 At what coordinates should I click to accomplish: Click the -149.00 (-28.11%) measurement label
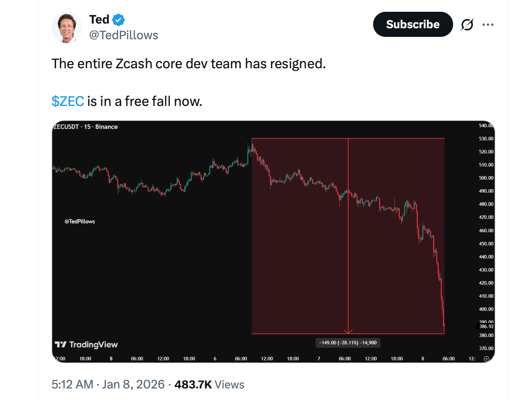coord(347,343)
